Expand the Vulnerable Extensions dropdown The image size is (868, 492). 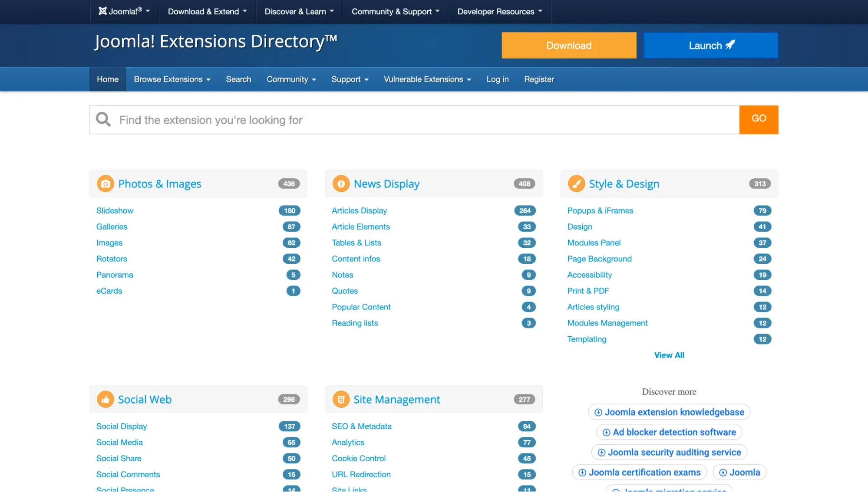pos(427,79)
